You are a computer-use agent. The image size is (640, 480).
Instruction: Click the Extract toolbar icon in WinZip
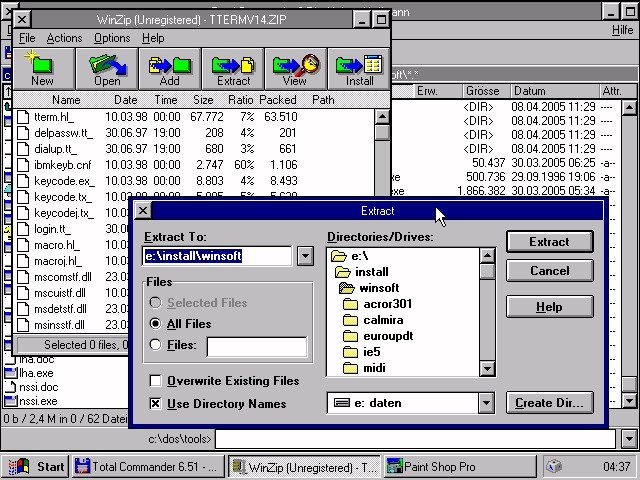[233, 69]
